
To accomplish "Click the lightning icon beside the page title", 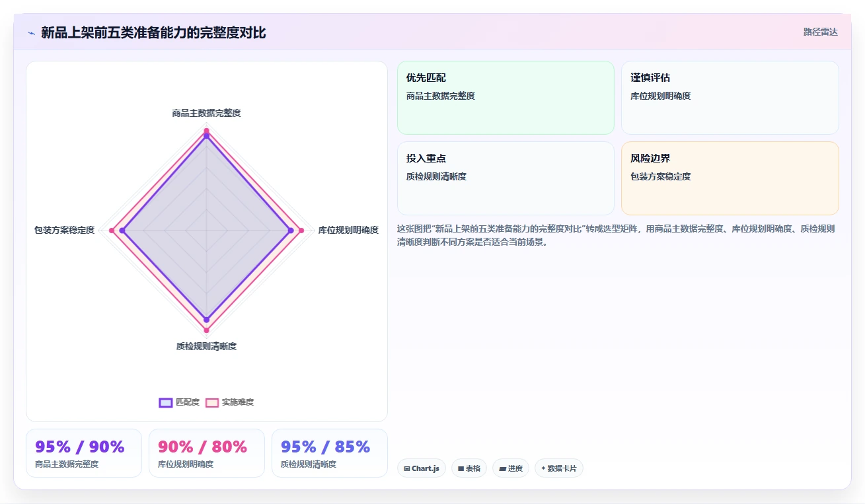I will click(x=32, y=33).
